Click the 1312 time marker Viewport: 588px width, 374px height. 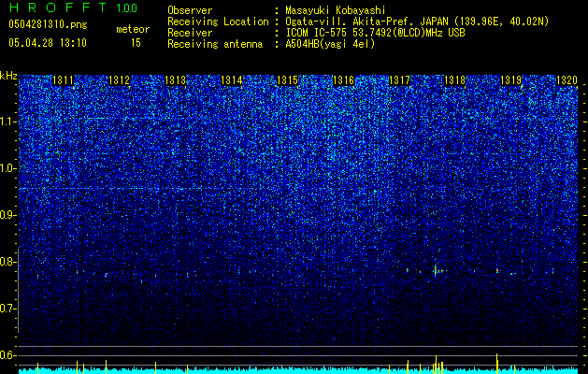119,80
